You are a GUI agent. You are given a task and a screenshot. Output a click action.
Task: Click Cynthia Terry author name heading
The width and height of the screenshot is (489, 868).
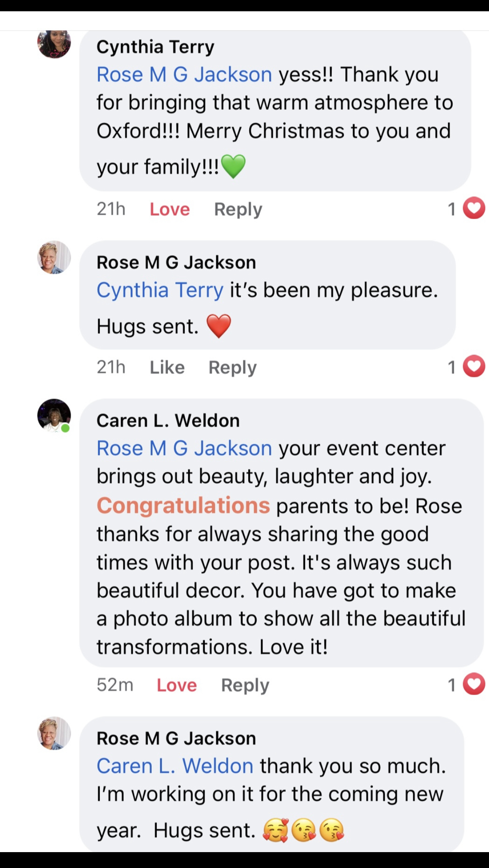(x=155, y=47)
